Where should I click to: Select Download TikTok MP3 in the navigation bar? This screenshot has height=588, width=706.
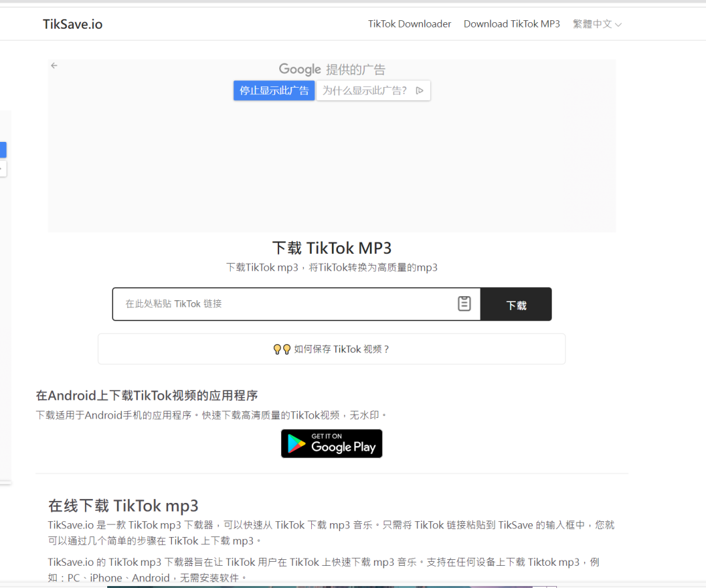coord(512,24)
